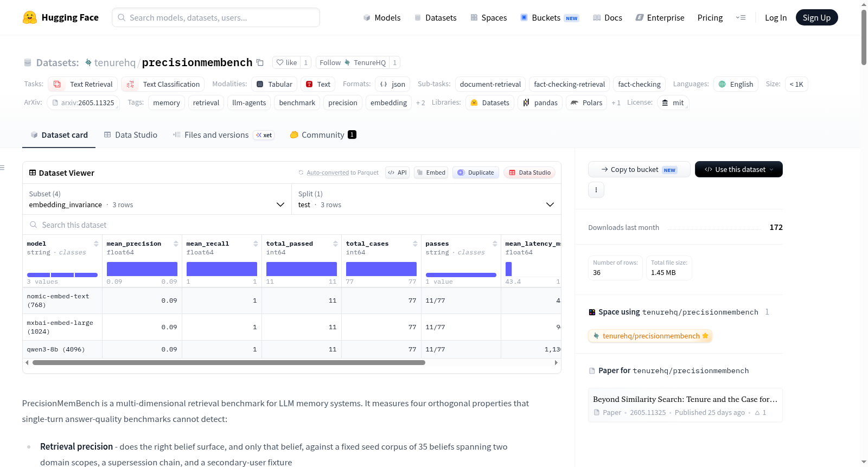This screenshot has height=467, width=868.
Task: Click Copy to bucket
Action: (639, 169)
